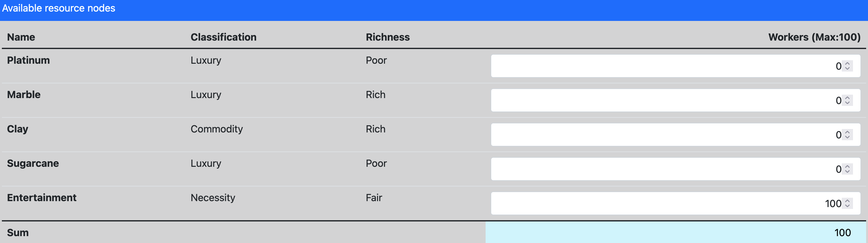The image size is (868, 243).
Task: Lower Clay workers using down arrow
Action: tap(847, 137)
